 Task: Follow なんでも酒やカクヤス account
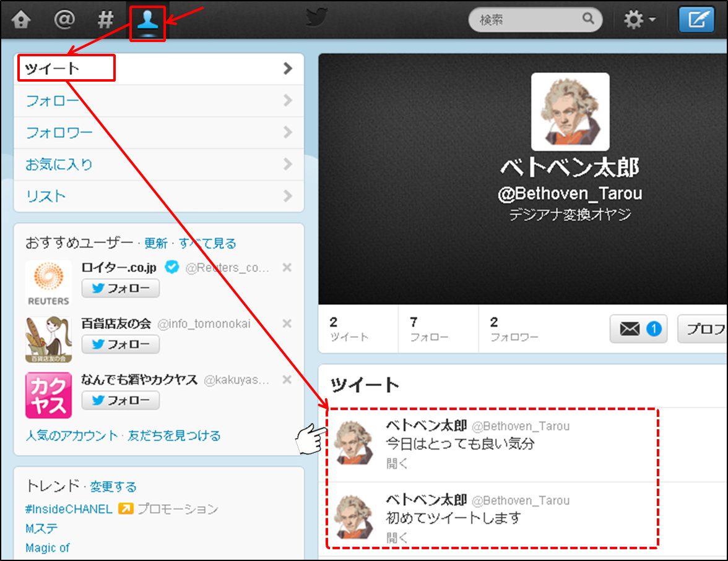pos(121,400)
